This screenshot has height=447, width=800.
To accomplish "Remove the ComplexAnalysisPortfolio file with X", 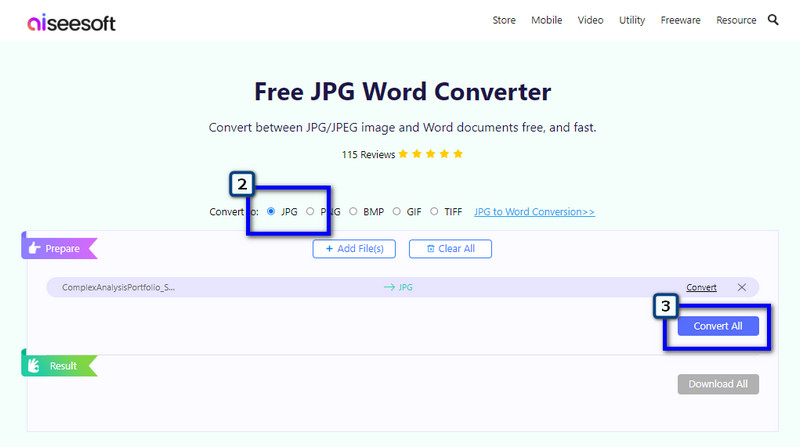I will coord(741,287).
